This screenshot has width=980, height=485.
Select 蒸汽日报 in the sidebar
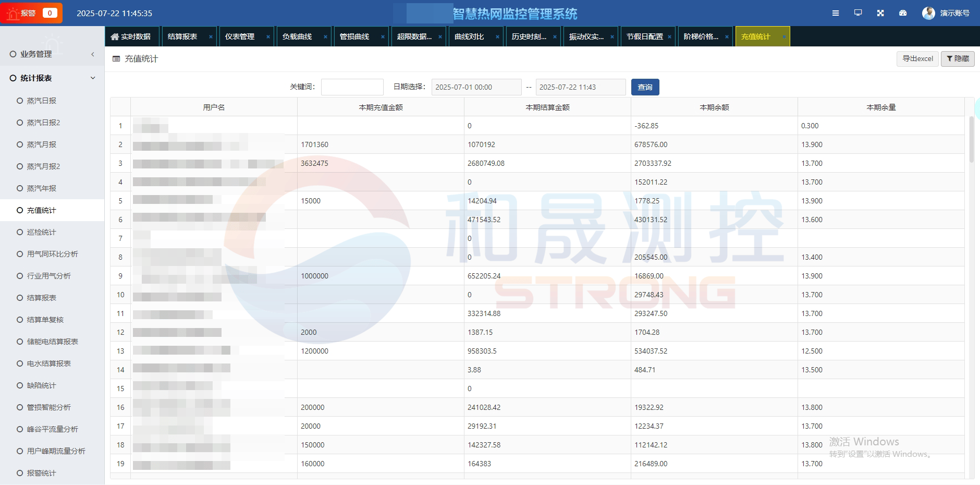[42, 101]
